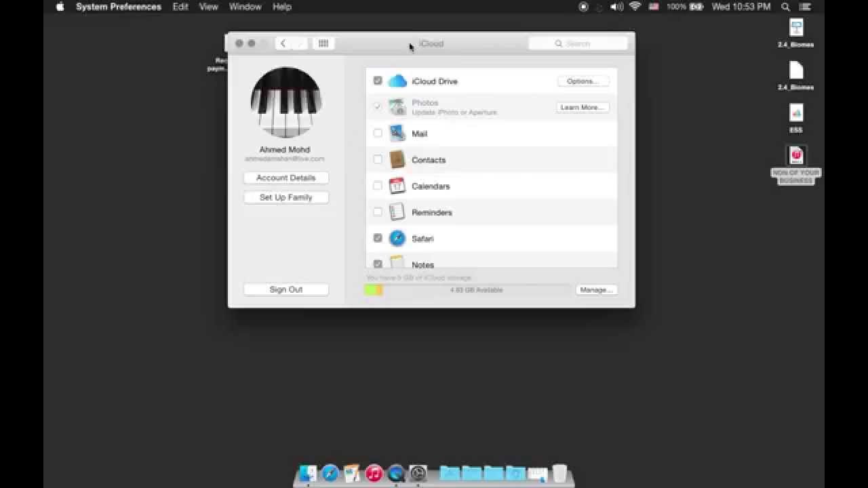Open the Window menu
The height and width of the screenshot is (488, 868).
pos(245,7)
